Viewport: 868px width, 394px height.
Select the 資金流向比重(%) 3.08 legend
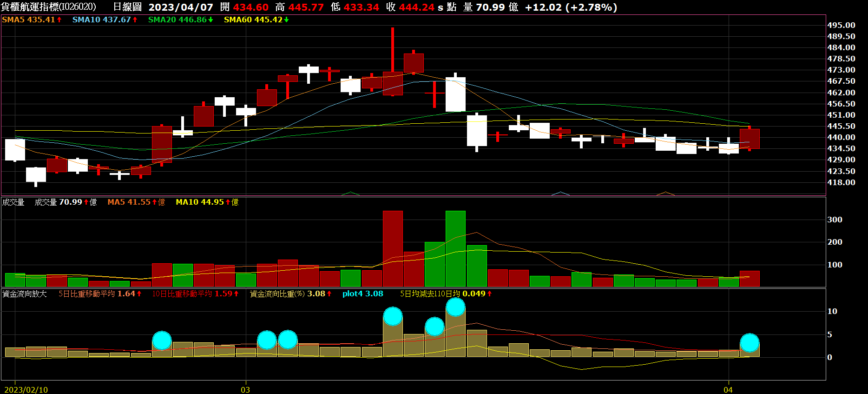(x=291, y=294)
